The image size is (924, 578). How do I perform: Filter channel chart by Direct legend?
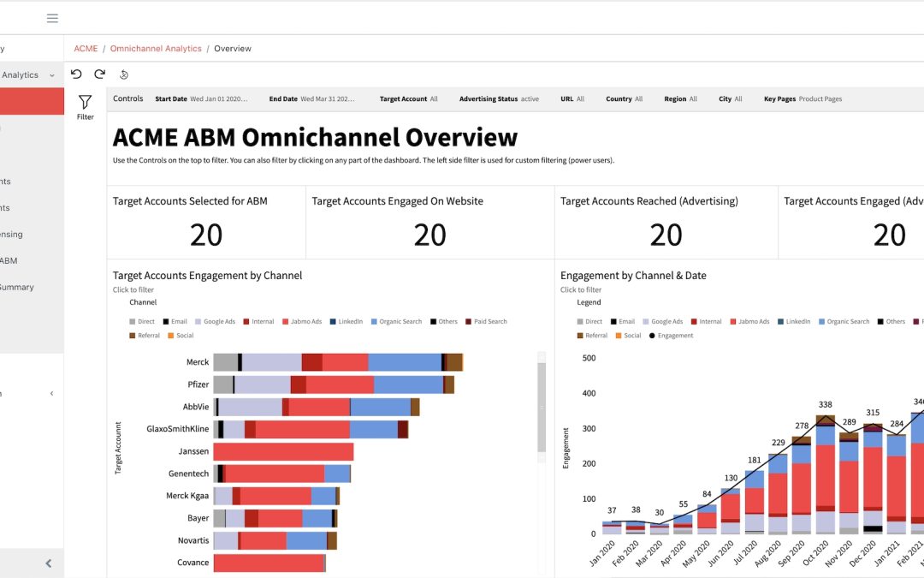click(142, 321)
